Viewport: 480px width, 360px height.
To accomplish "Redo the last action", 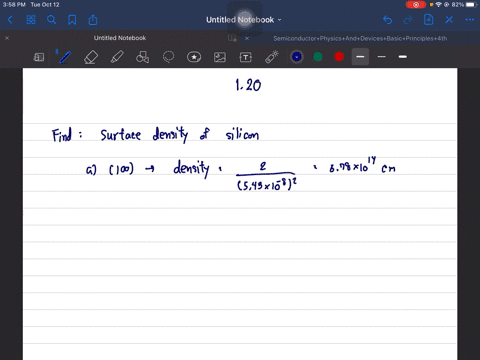I will click(x=408, y=20).
